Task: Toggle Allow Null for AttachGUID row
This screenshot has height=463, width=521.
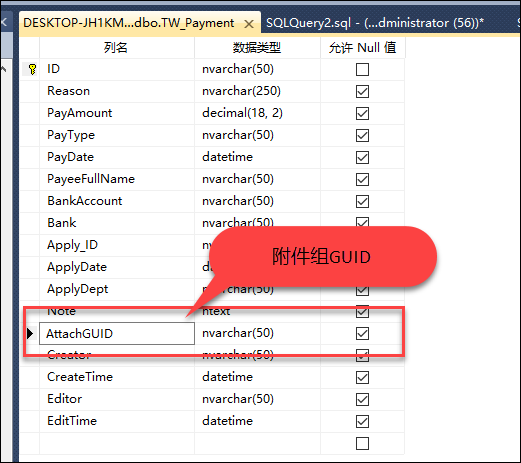Action: pyautogui.click(x=362, y=333)
